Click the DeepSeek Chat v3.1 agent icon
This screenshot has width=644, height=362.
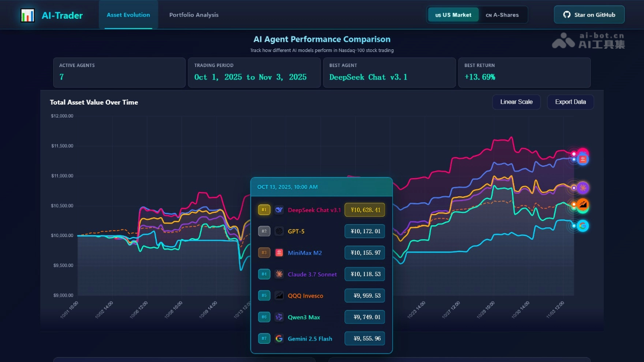pos(279,210)
